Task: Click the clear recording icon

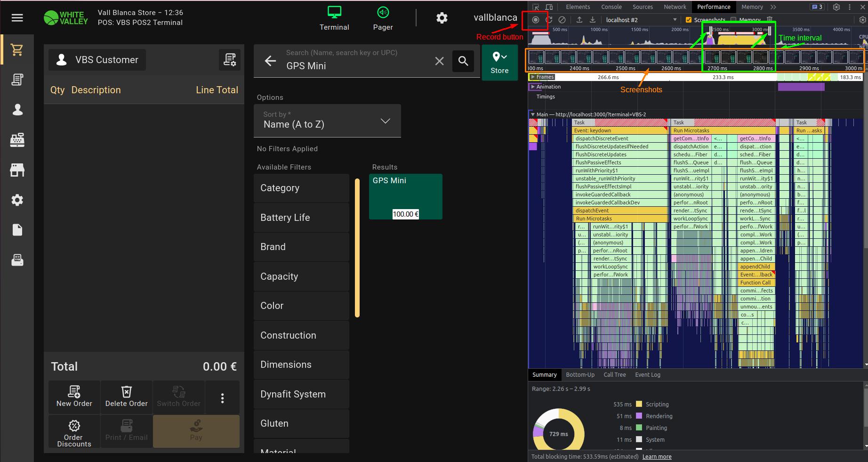Action: click(562, 20)
